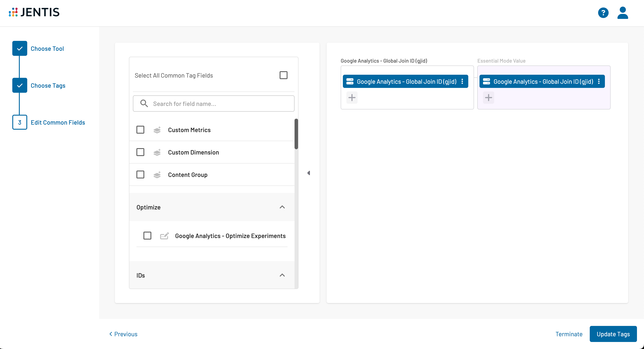644x349 pixels.
Task: Click the Terminate link
Action: pos(569,334)
